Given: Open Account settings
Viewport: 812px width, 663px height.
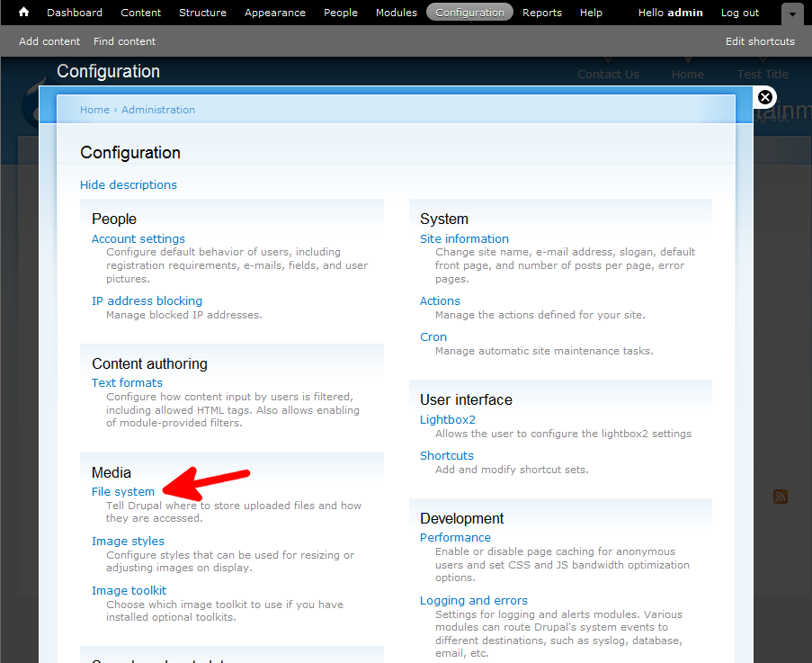Looking at the screenshot, I should [x=138, y=238].
